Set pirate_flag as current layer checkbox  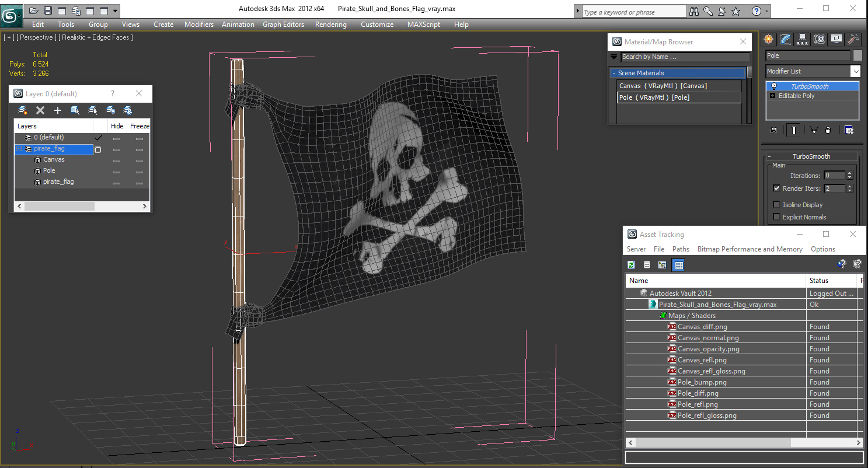point(97,149)
